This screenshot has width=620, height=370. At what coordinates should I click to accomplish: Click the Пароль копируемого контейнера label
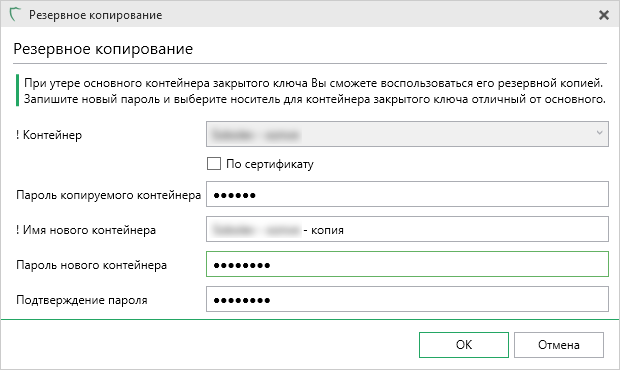[108, 195]
